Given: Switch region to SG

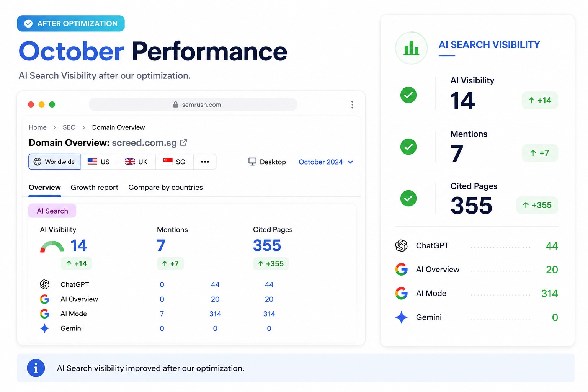Looking at the screenshot, I should point(175,162).
